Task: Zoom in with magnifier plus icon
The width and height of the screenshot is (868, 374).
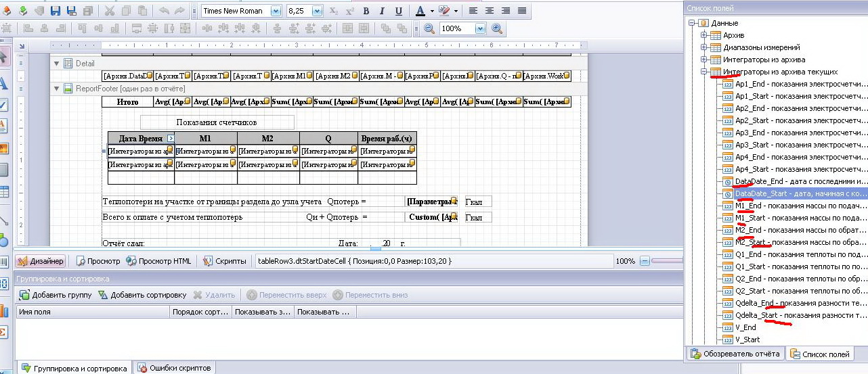Action: click(x=497, y=28)
